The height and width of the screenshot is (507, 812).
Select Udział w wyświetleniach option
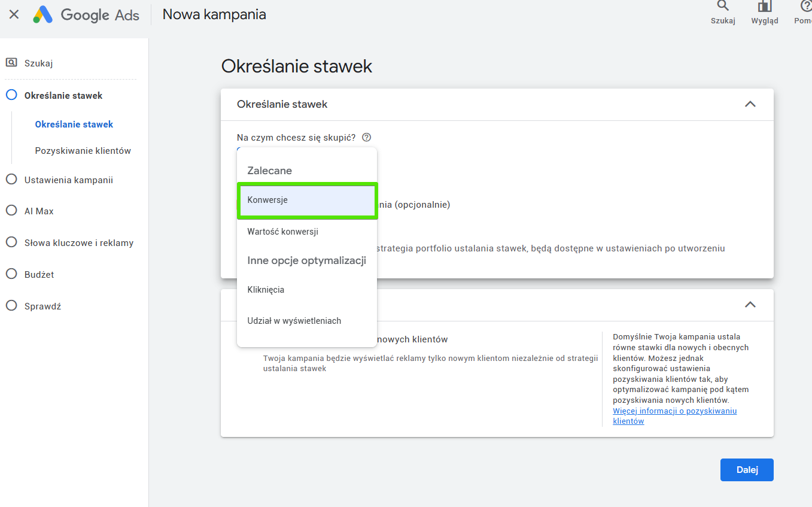click(294, 321)
